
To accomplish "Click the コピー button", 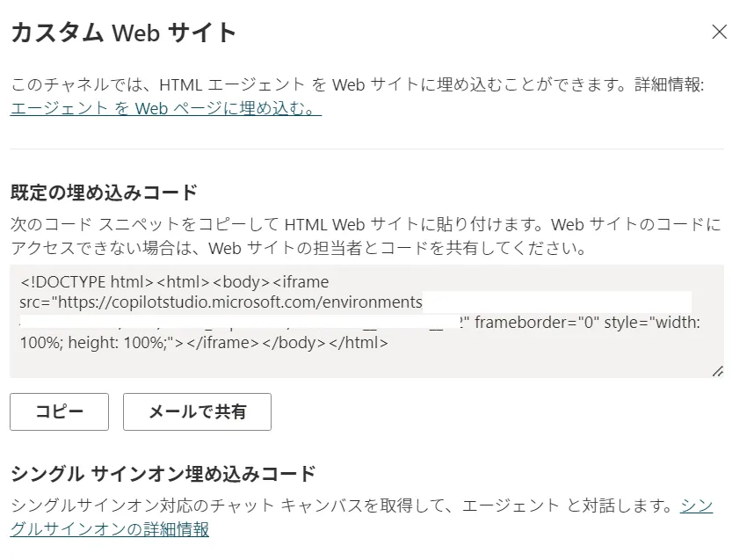I will 59,411.
